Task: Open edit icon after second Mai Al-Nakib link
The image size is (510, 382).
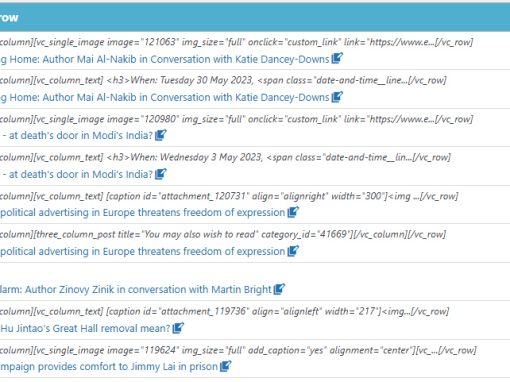Action: [x=337, y=97]
